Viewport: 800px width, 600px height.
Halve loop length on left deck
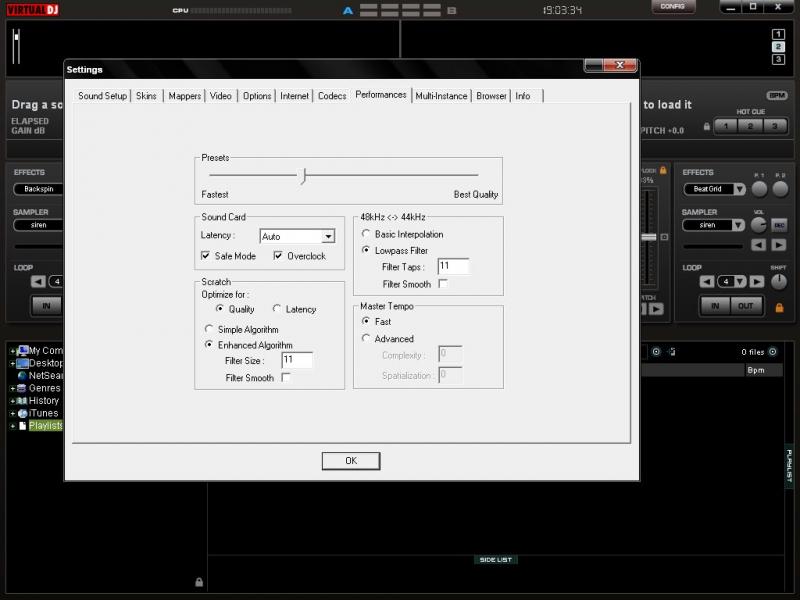click(x=38, y=282)
